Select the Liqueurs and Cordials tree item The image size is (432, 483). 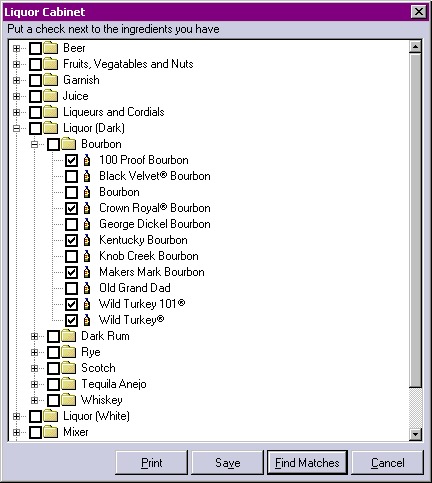tap(114, 112)
